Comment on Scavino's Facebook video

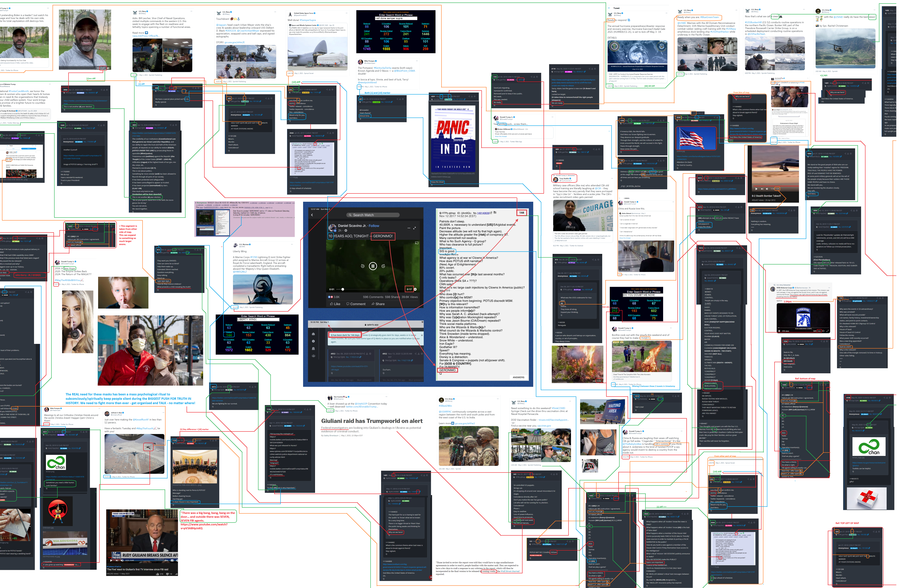tap(356, 304)
